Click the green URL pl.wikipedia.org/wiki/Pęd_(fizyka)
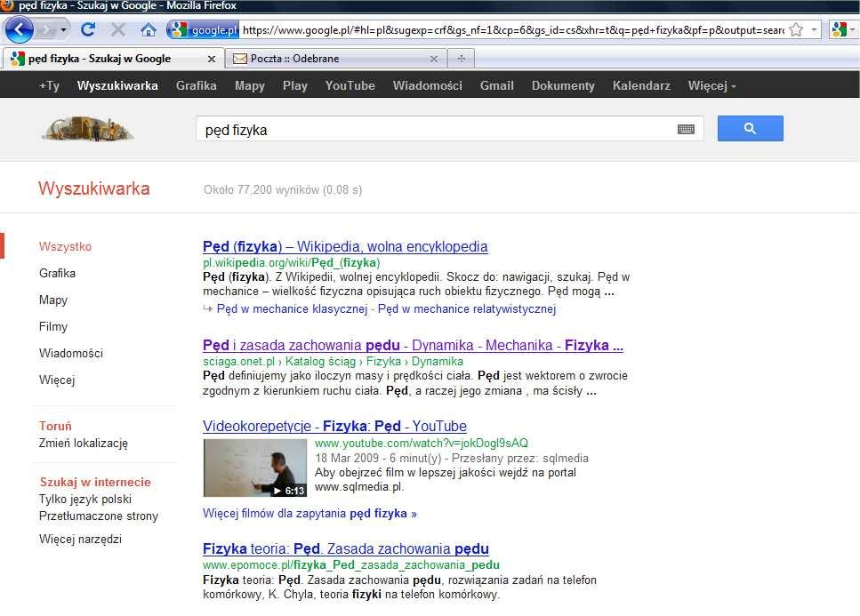The image size is (860, 616). coord(291,263)
